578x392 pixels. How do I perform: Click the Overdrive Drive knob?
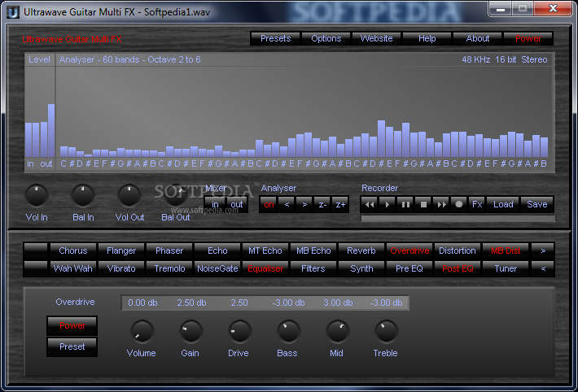point(239,331)
